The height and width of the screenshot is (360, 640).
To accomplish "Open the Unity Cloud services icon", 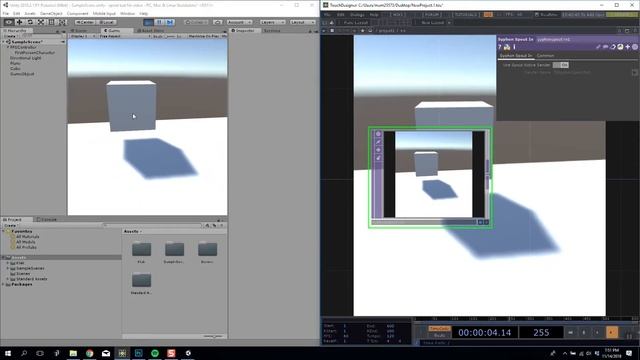I will (218, 22).
